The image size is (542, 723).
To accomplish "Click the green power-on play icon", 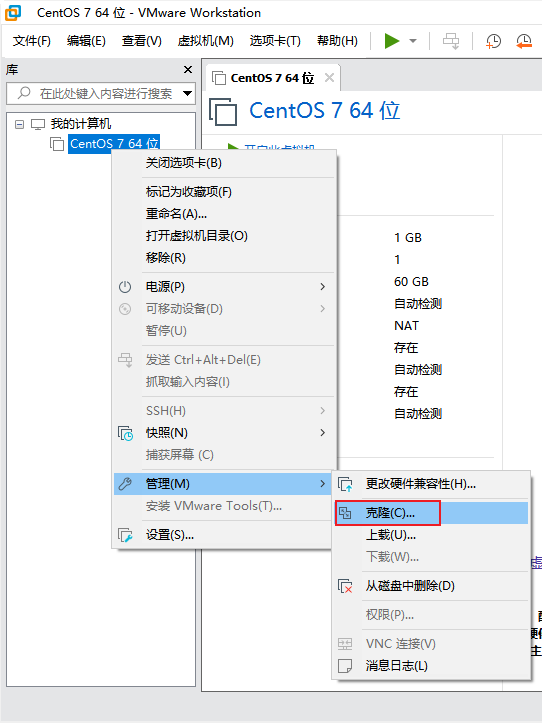I will coord(392,41).
